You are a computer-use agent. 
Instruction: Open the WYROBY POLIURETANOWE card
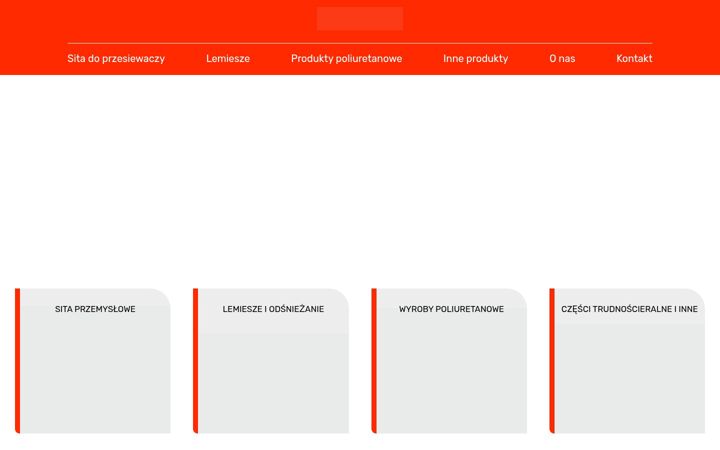click(x=449, y=361)
